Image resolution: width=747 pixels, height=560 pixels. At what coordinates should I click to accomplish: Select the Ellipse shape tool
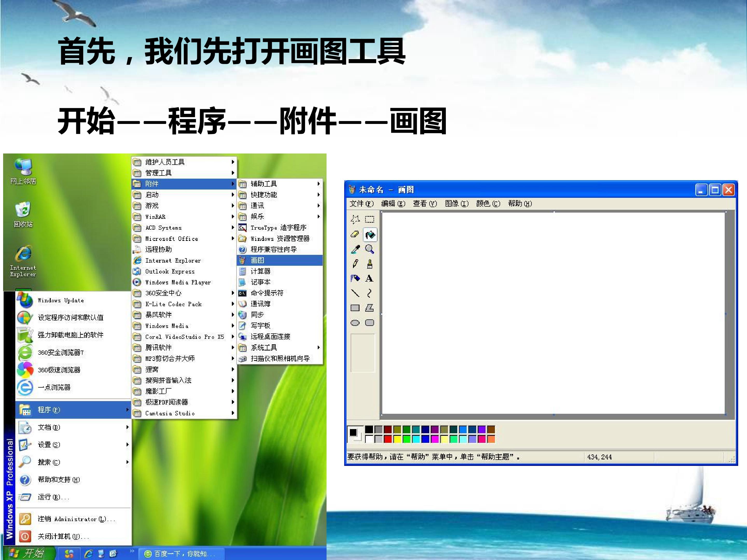355,323
